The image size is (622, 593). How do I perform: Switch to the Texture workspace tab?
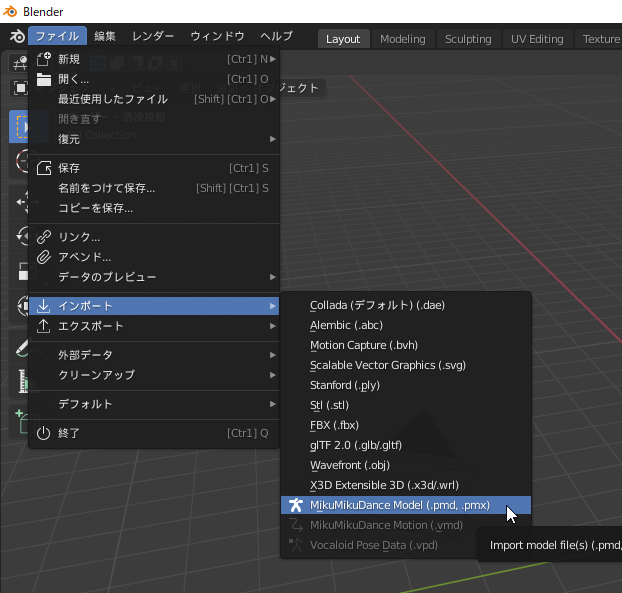[600, 39]
